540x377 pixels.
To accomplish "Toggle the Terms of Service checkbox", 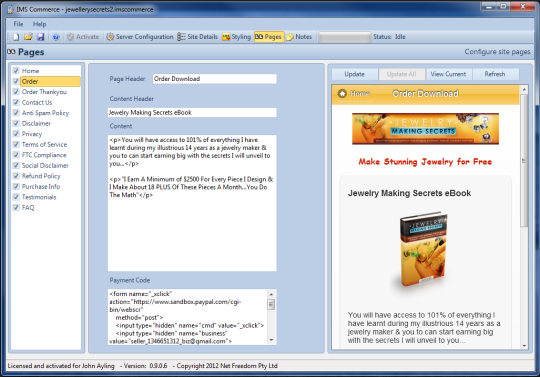I will pos(16,145).
